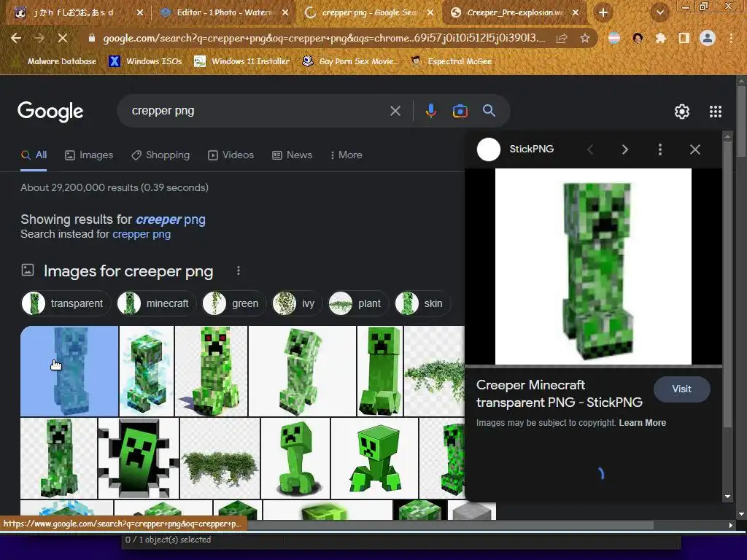The width and height of the screenshot is (747, 560).
Task: Open the Windows 11 Installer bookmark
Action: [242, 61]
